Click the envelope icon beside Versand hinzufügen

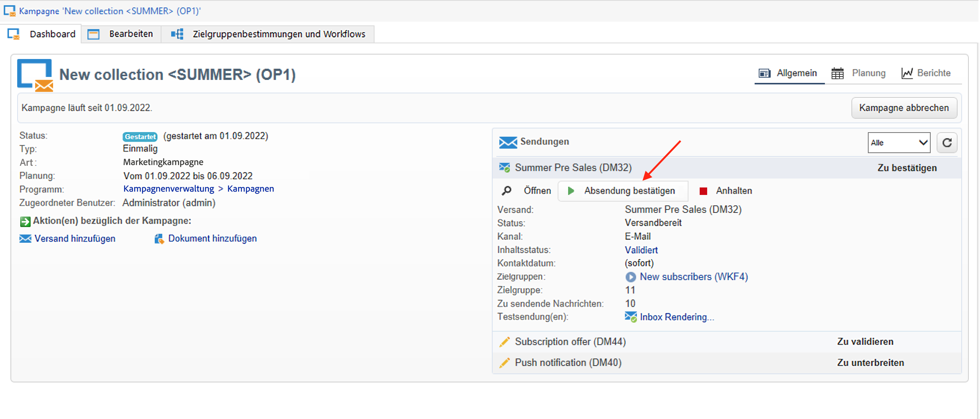[25, 238]
